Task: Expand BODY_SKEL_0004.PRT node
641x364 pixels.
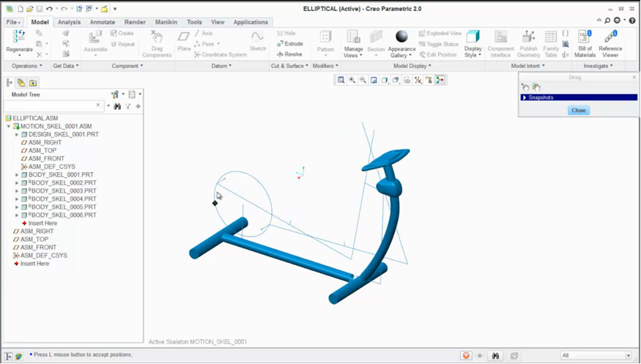Action: pos(17,199)
